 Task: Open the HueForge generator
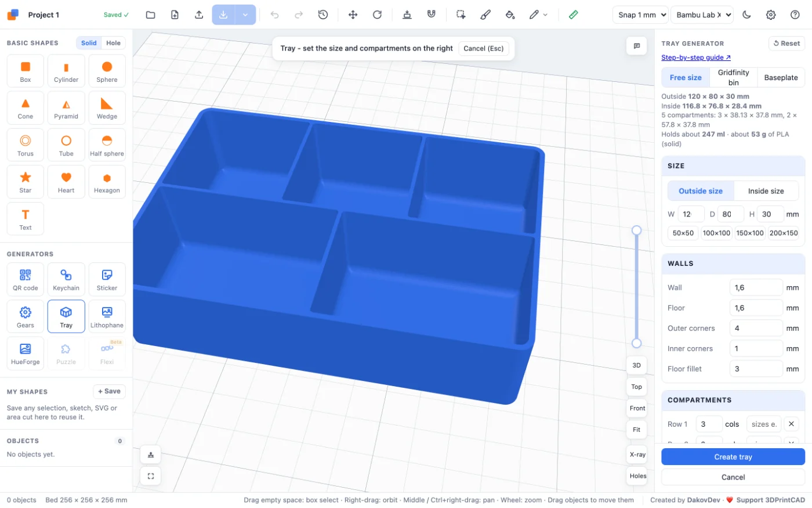point(26,354)
